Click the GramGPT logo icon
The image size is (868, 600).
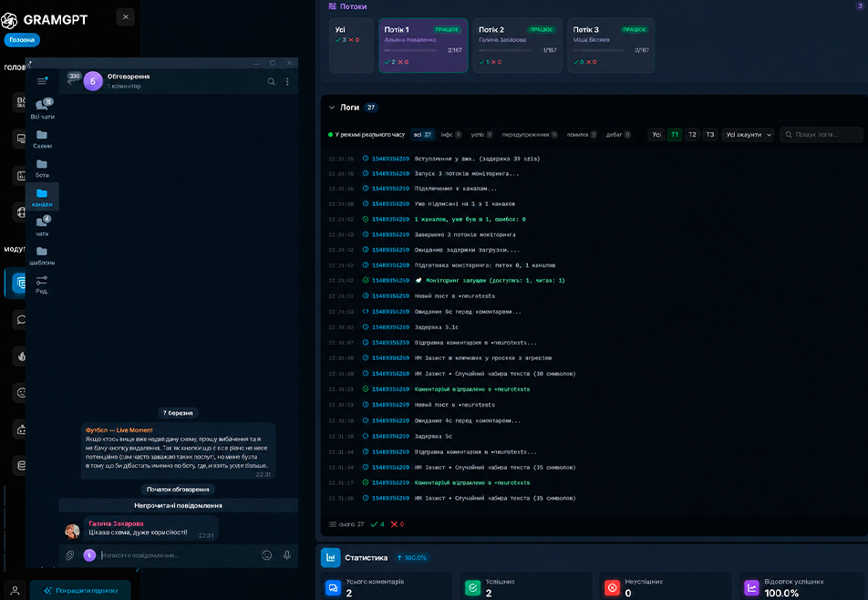[9, 20]
